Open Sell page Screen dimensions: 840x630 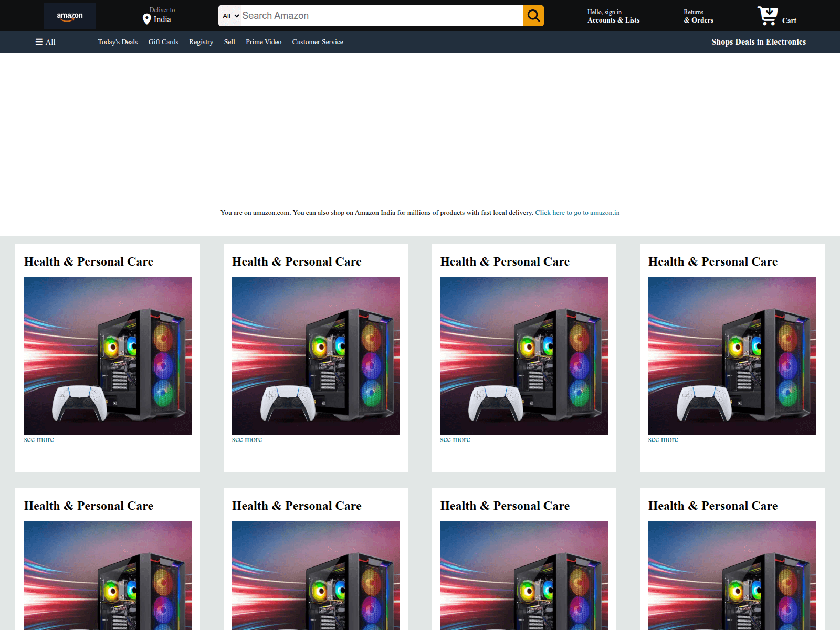coord(229,42)
